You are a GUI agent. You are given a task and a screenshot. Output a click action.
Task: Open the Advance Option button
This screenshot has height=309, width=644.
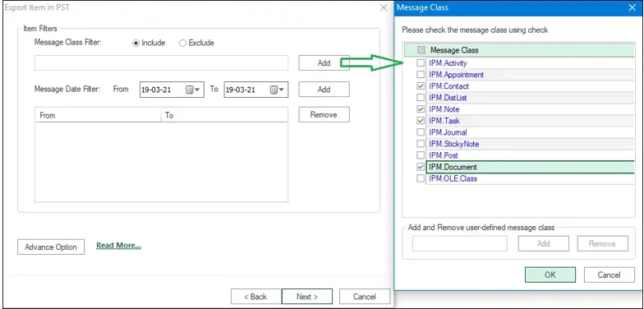tap(51, 247)
